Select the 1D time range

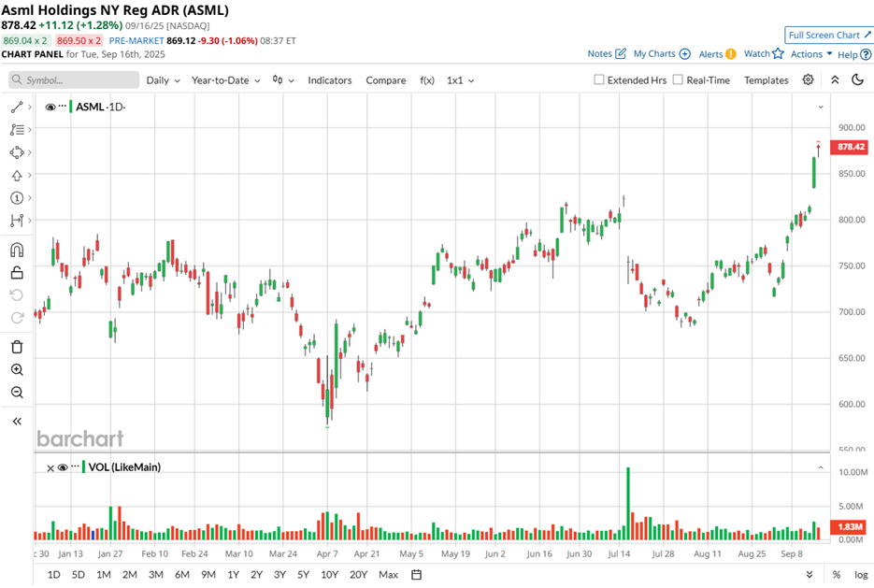click(54, 575)
